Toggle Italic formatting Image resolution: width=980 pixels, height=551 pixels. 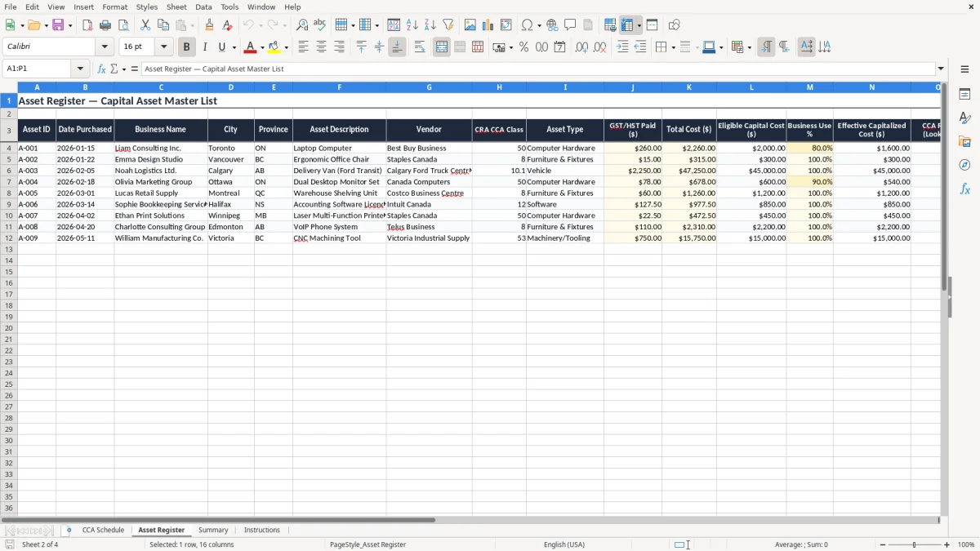coord(204,47)
